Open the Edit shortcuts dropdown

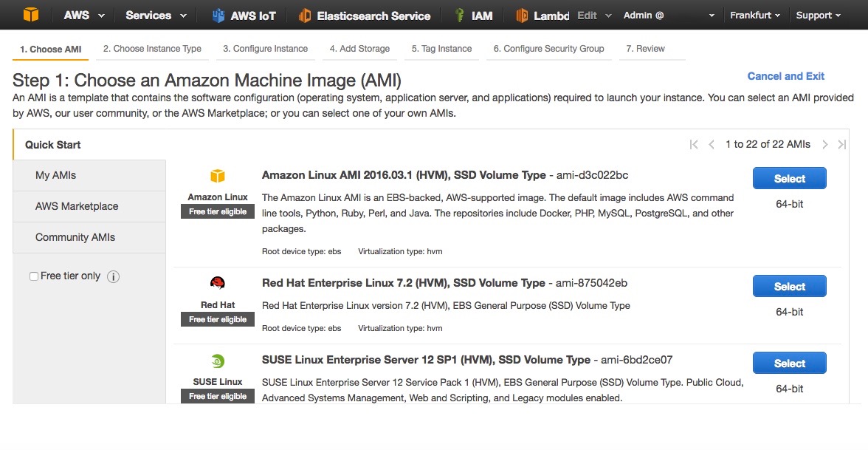coord(594,16)
